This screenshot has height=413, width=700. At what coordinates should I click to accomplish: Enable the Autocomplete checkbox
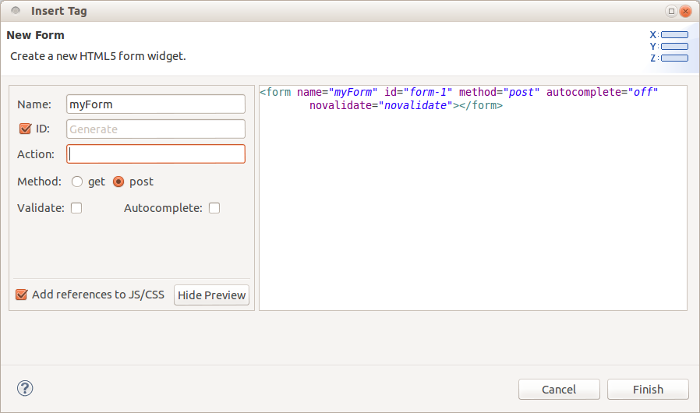click(214, 208)
